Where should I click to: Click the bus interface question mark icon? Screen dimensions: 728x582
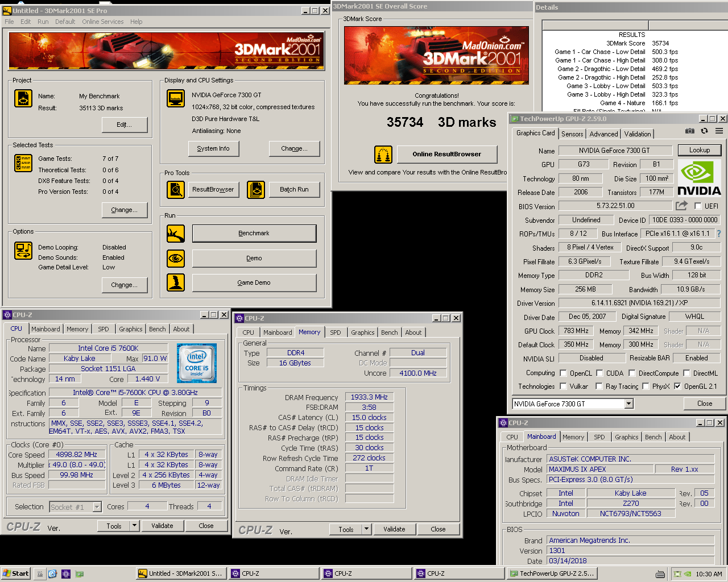[x=718, y=234]
